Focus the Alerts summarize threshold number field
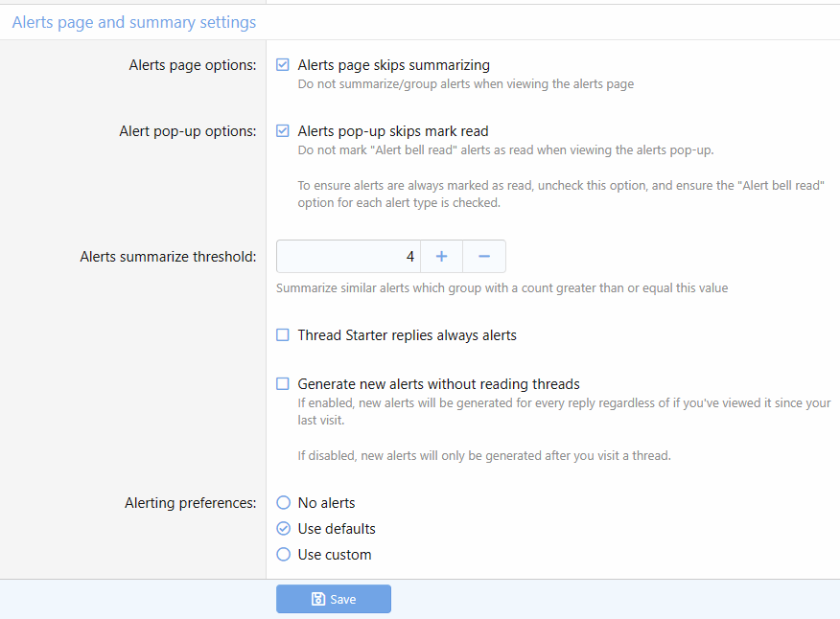840x619 pixels. [x=348, y=257]
